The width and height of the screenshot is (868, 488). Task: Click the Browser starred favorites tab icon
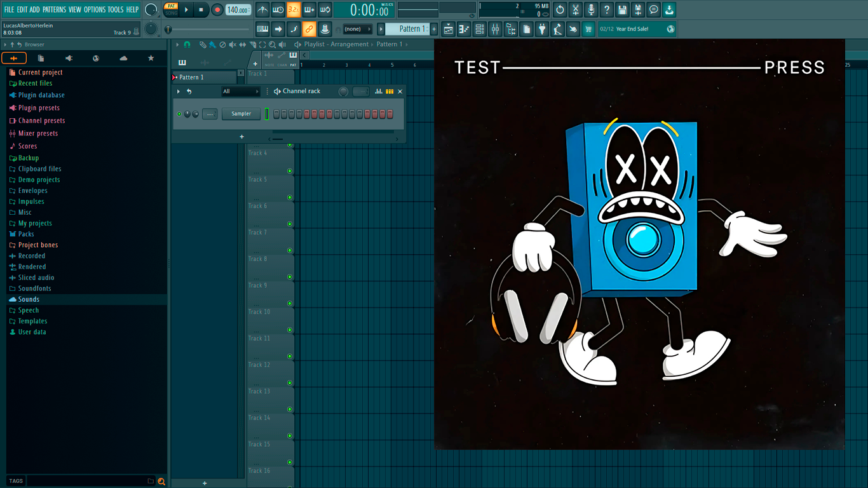(151, 58)
